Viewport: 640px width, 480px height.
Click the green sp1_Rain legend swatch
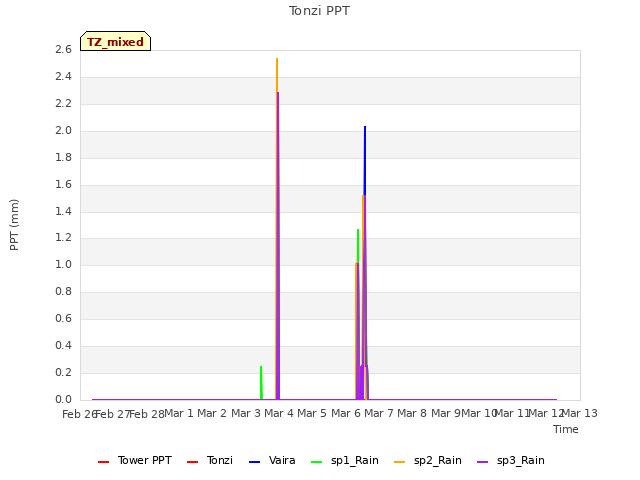point(317,462)
